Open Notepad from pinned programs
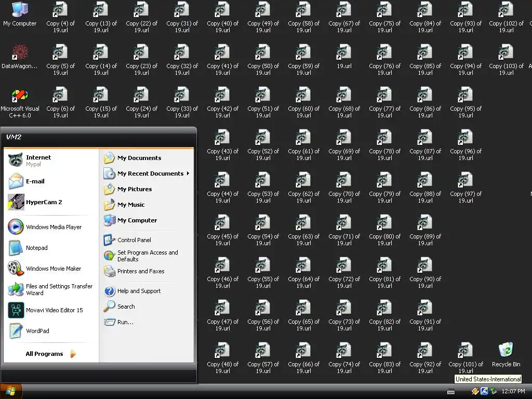The image size is (532, 399). [51, 248]
